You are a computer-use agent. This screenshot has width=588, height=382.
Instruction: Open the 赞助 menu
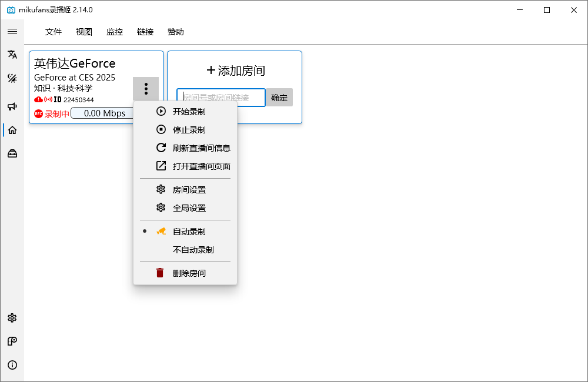tap(175, 32)
